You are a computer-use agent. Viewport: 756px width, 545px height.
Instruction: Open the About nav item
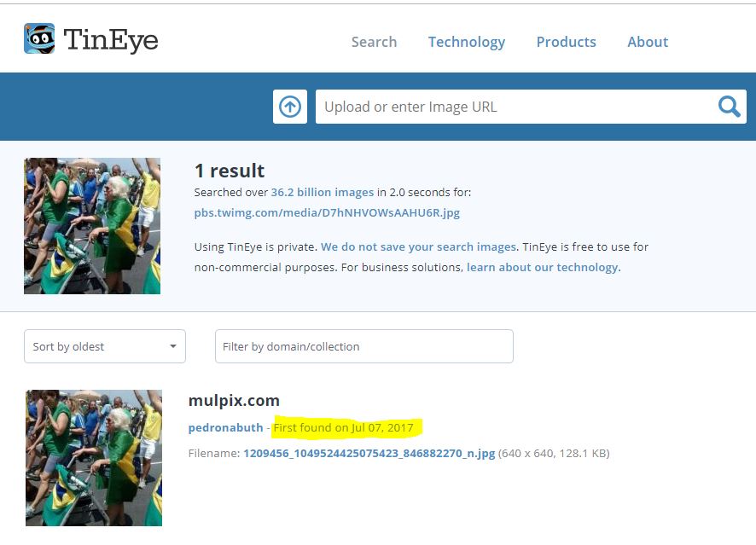pyautogui.click(x=648, y=42)
